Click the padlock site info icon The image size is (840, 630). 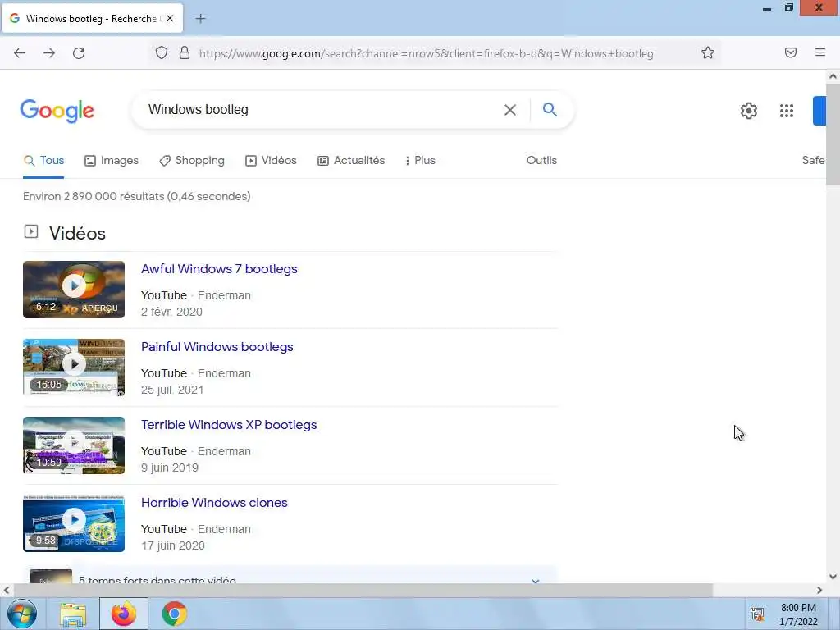[x=185, y=53]
